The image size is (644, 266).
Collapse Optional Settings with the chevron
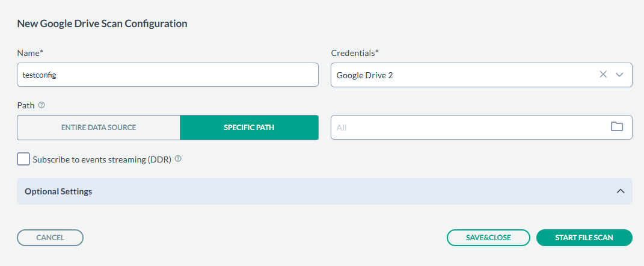pos(621,191)
